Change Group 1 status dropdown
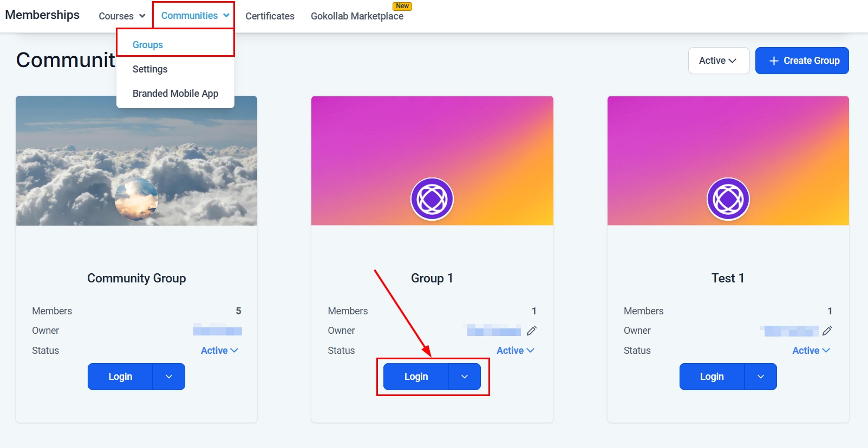868x448 pixels. pos(515,351)
